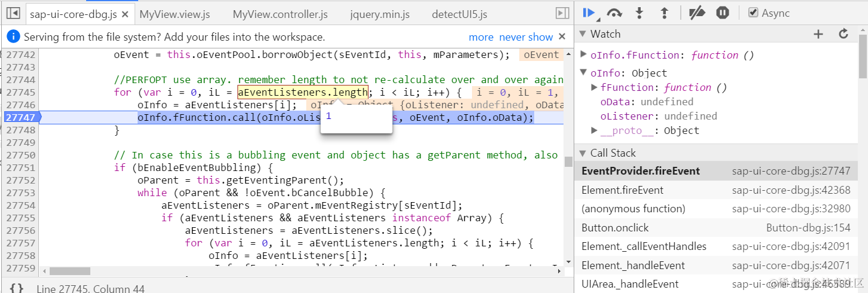The width and height of the screenshot is (868, 293).
Task: Pretty print the source with braces icon
Action: 17,288
